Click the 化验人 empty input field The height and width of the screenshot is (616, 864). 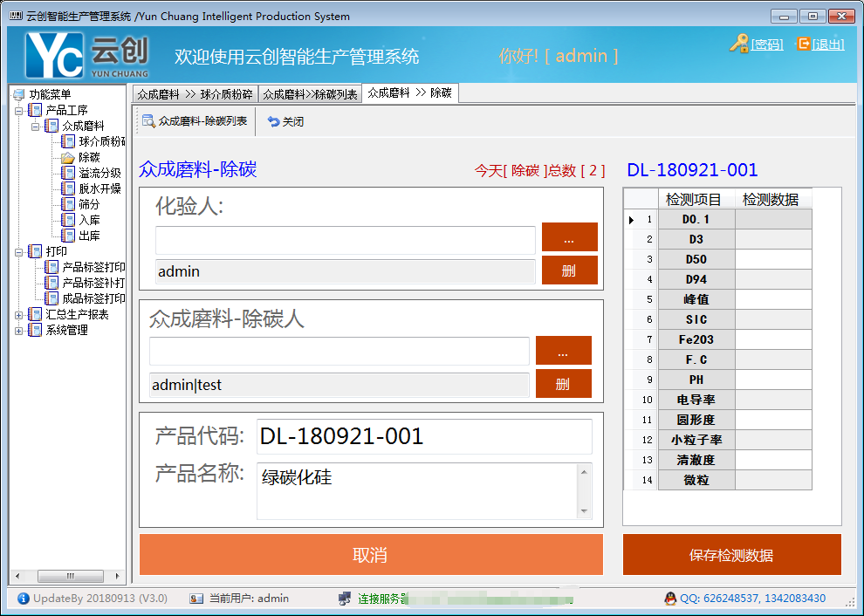point(345,240)
